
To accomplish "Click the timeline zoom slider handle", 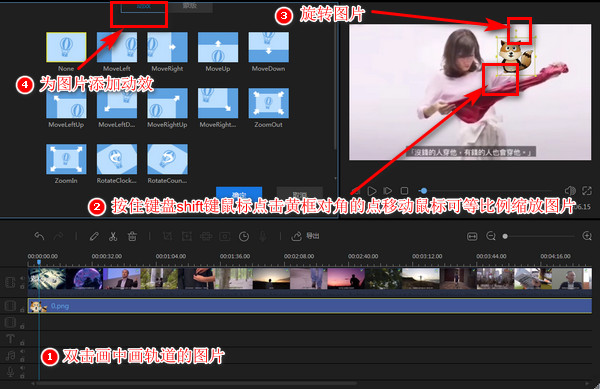I will coord(505,236).
